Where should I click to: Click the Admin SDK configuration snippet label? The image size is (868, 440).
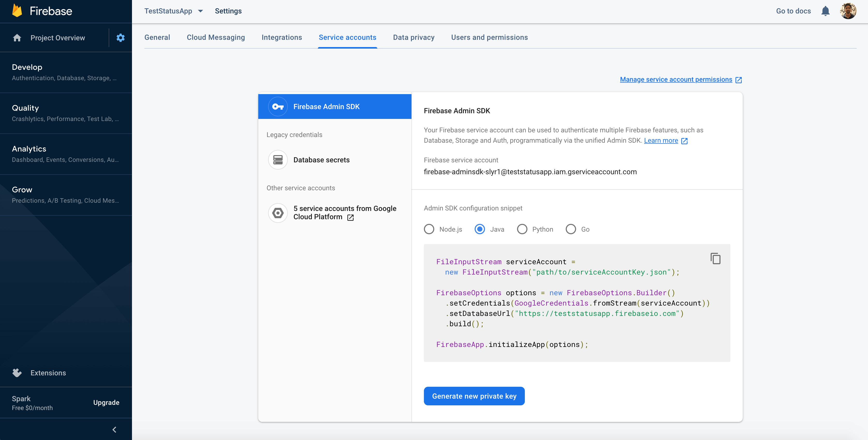point(473,208)
